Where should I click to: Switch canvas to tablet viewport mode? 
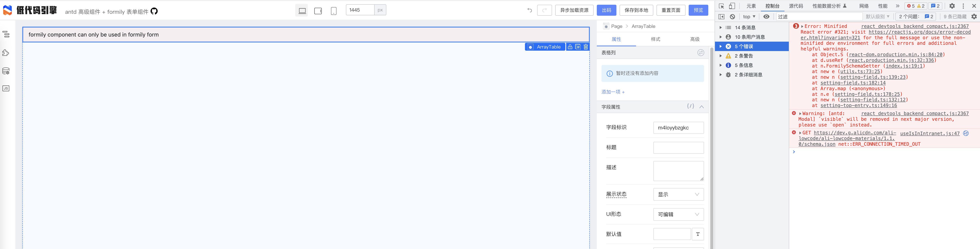click(x=318, y=10)
